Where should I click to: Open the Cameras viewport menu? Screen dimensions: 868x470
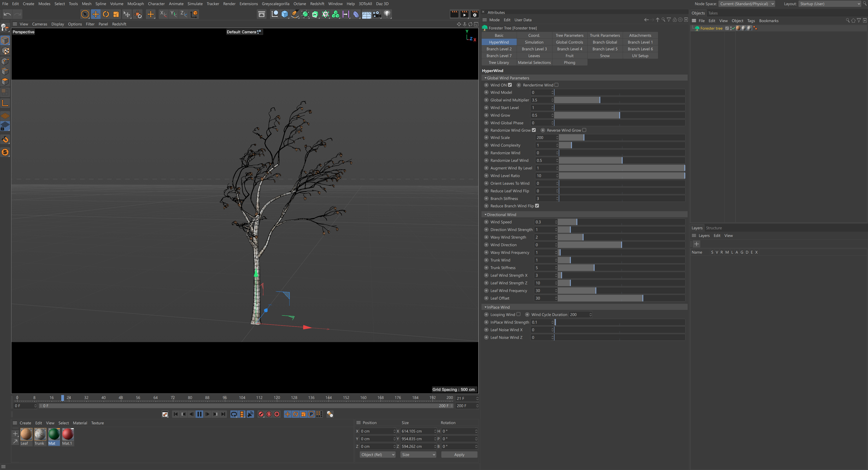click(39, 24)
